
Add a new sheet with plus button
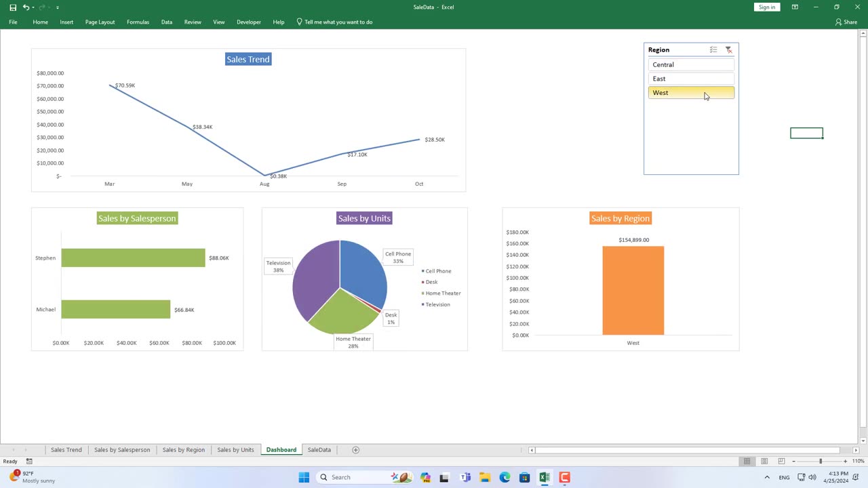pyautogui.click(x=355, y=450)
